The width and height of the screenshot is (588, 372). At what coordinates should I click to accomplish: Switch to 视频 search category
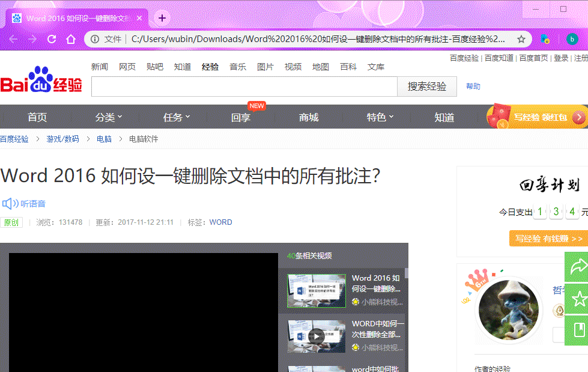click(x=293, y=67)
